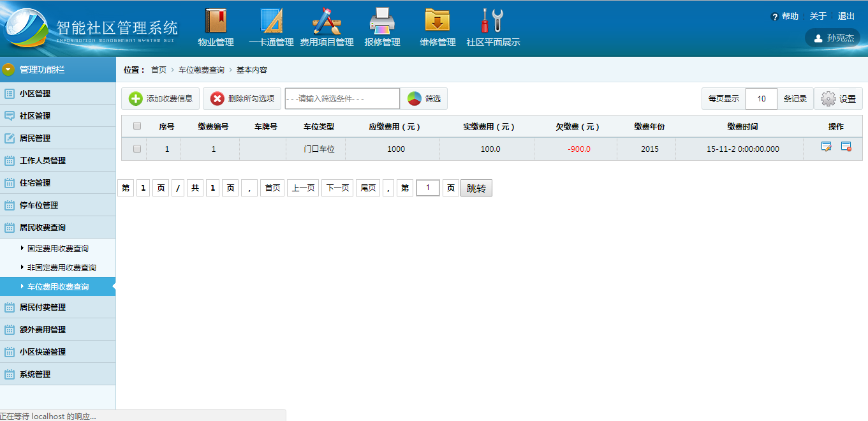
Task: Click the help question mark icon
Action: click(775, 17)
